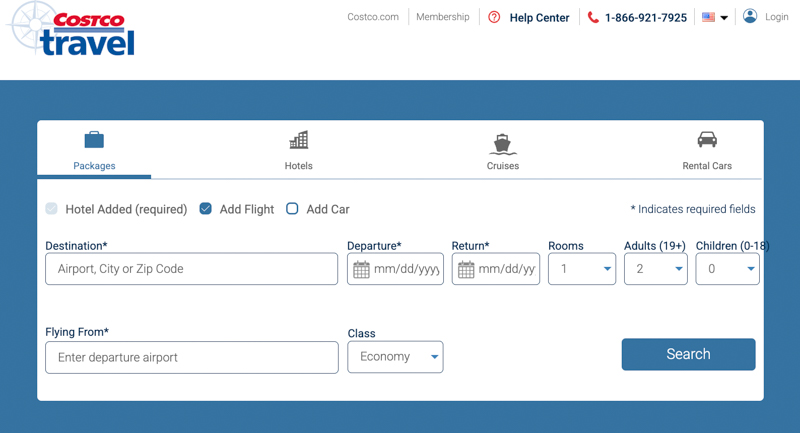Click the Add Flight label text

tap(247, 209)
